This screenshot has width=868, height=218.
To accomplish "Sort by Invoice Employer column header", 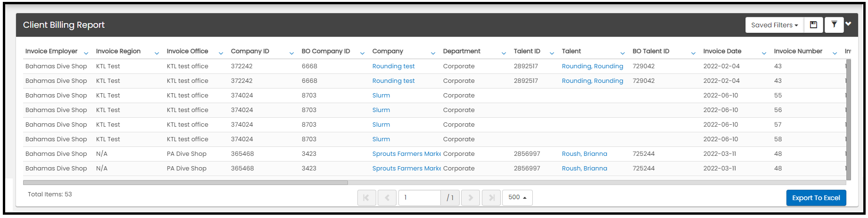I will 51,51.
